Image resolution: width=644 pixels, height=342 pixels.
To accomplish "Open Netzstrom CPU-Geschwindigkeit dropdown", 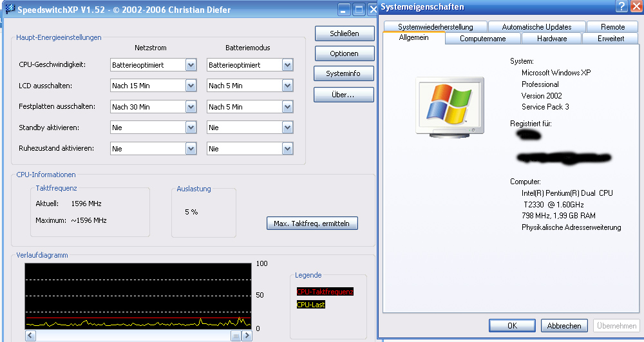I will tap(191, 65).
